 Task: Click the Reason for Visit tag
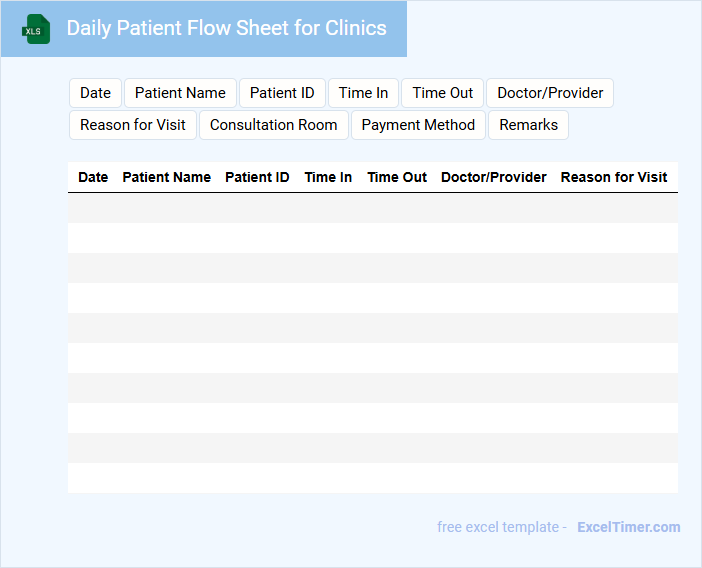[133, 125]
